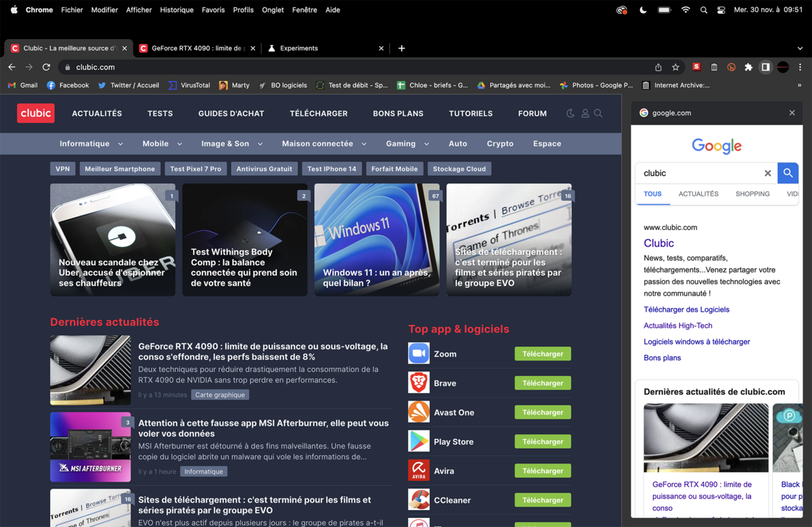Viewport: 812px width, 527px height.
Task: Open macOS Spotlight search
Action: (x=704, y=10)
